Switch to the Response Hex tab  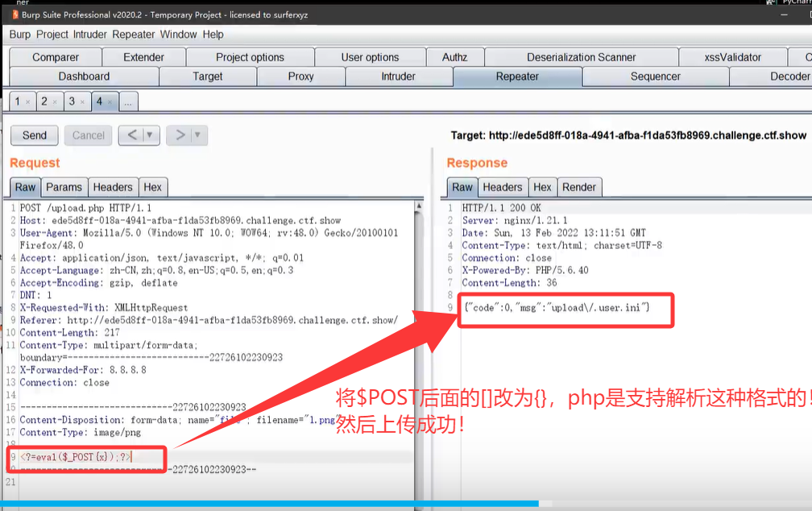click(x=542, y=187)
